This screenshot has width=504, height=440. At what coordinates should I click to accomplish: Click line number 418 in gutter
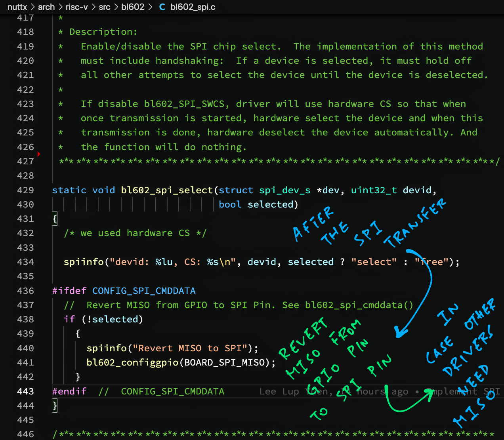(x=25, y=32)
